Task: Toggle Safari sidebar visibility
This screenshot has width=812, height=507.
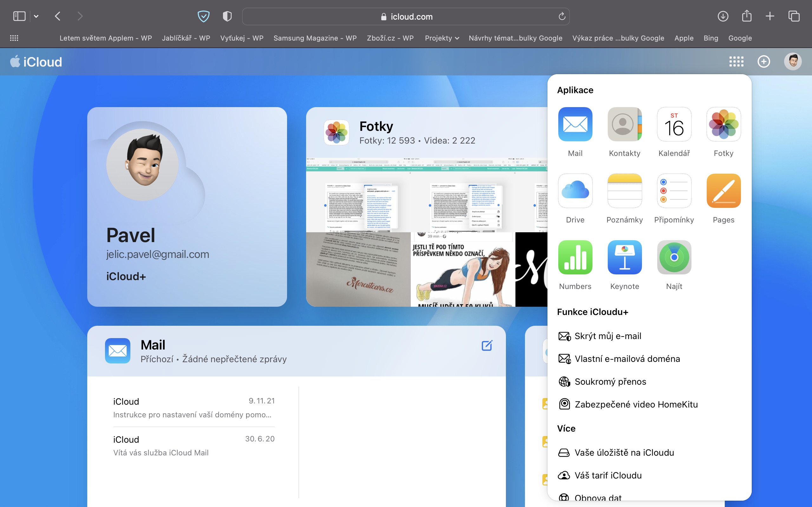Action: point(19,16)
